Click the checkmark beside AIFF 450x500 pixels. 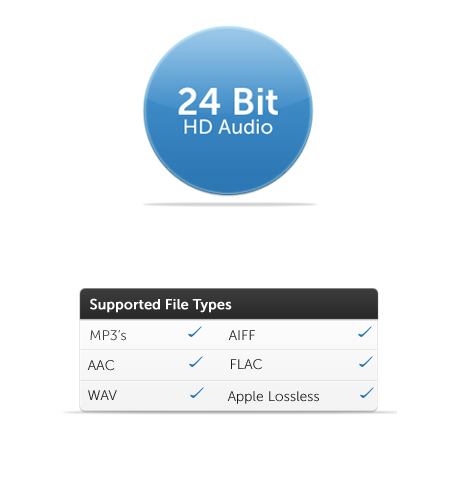point(365,332)
